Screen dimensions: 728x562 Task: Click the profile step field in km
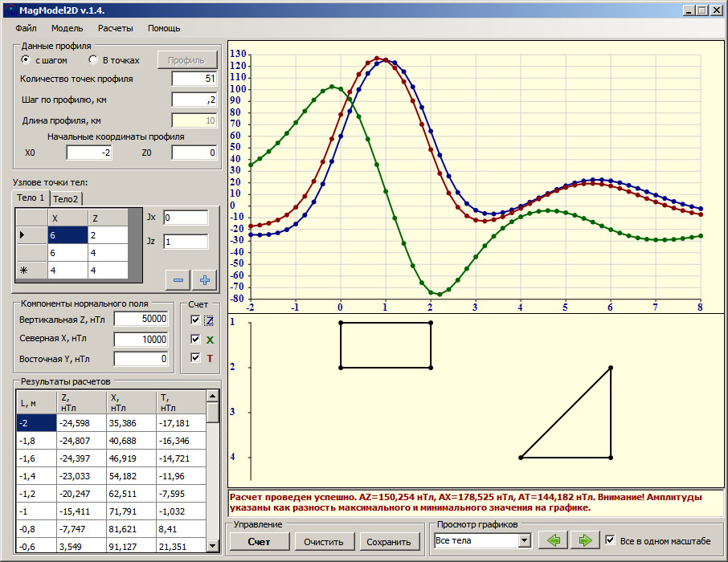(x=194, y=100)
